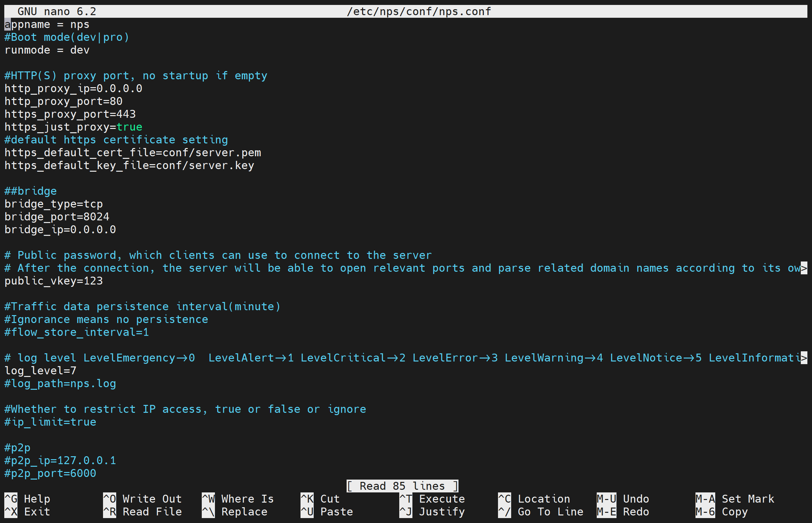812x523 pixels.
Task: Click the ^G Help shortcut
Action: (27, 499)
